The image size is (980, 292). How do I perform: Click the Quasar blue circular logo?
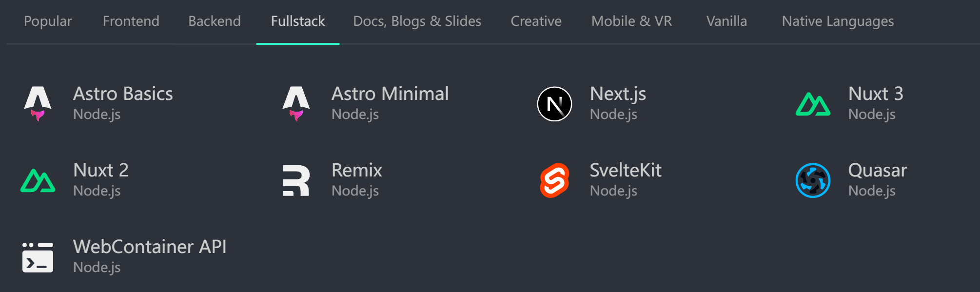point(813,180)
